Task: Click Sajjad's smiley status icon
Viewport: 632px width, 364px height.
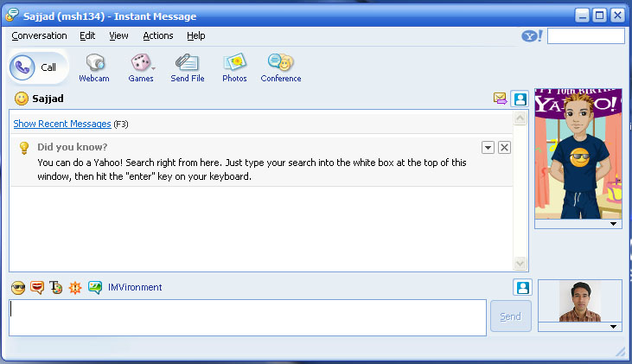Action: (x=22, y=99)
